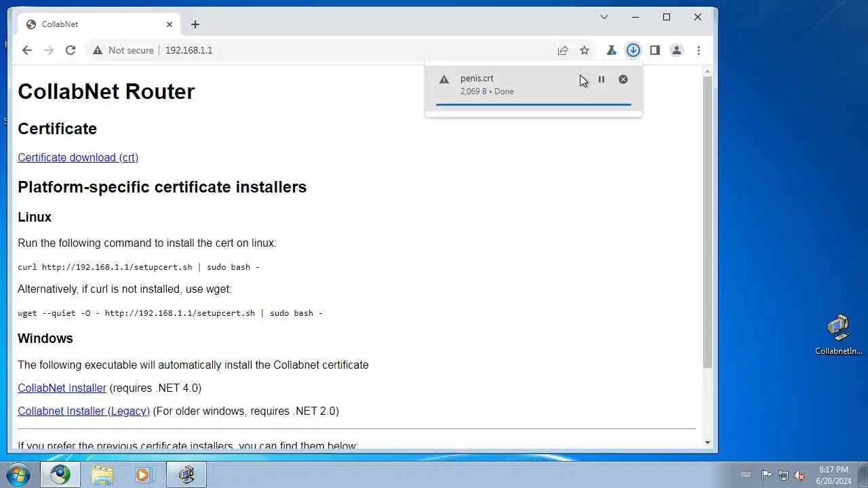Click the page scrollbar up arrow
Screen dimensions: 868x488
click(x=707, y=71)
